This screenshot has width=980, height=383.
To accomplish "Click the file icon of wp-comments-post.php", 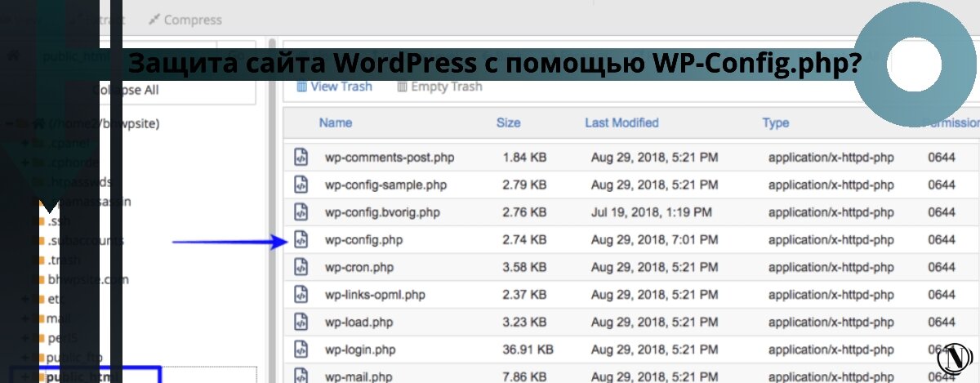I will (x=301, y=157).
